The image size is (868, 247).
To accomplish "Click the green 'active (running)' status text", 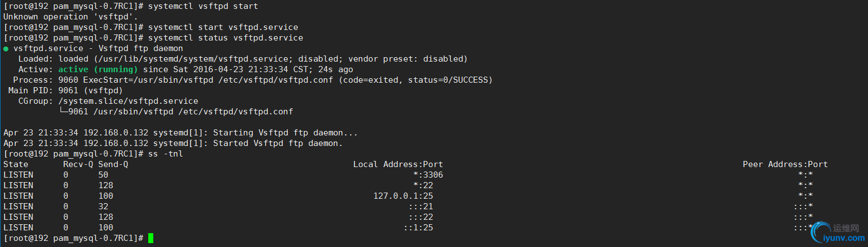I will [x=98, y=69].
